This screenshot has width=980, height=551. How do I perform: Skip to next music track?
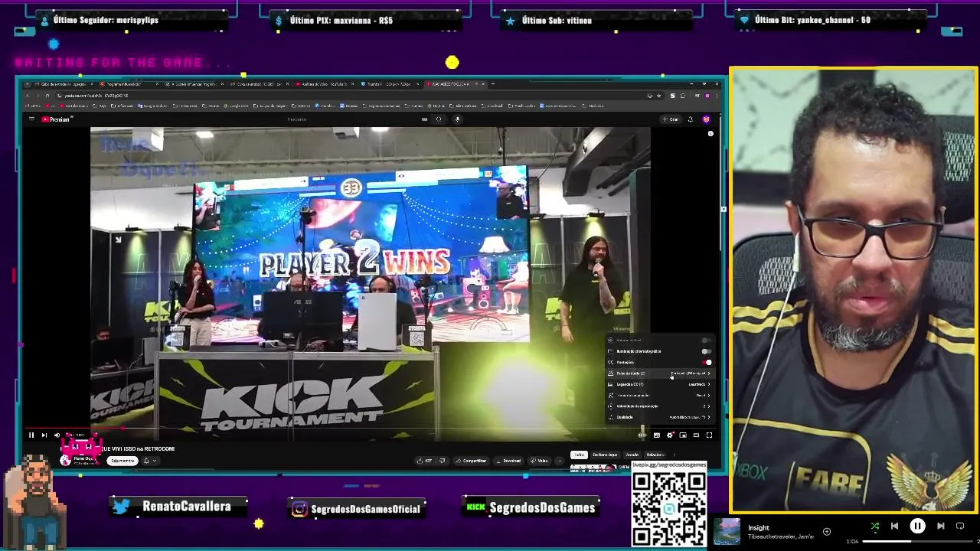[x=940, y=526]
